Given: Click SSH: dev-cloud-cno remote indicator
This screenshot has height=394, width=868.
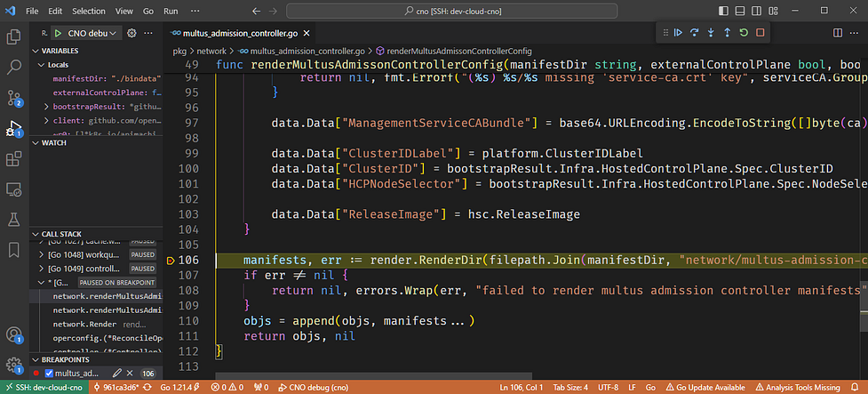Looking at the screenshot, I should pos(42,388).
